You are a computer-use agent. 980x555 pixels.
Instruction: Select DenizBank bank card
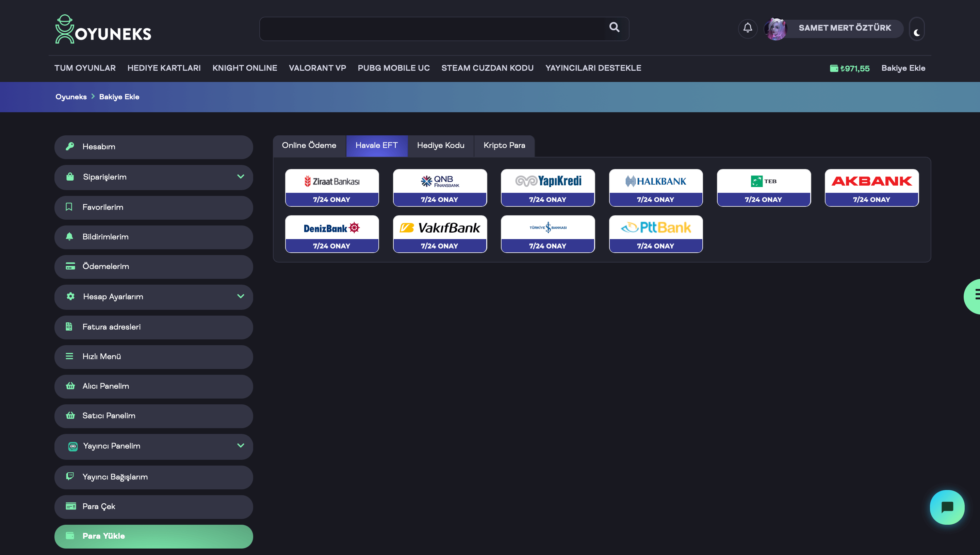332,234
